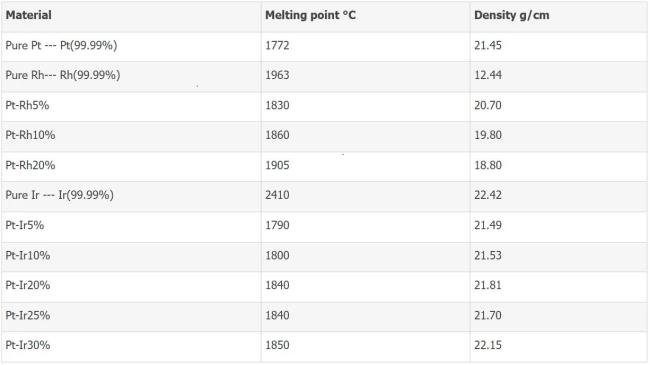Select melting point value 1963

pos(277,75)
